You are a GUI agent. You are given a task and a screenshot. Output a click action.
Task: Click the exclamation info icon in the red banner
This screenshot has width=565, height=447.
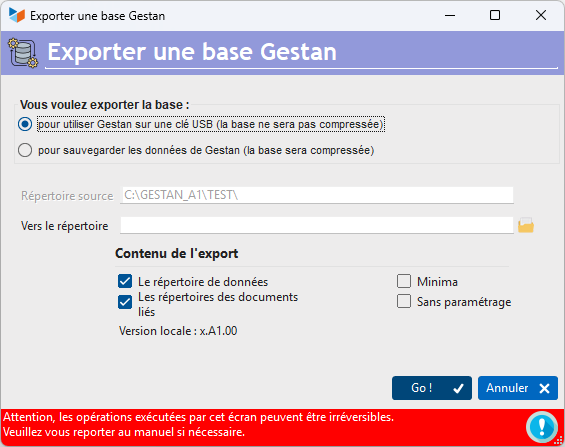pyautogui.click(x=542, y=427)
